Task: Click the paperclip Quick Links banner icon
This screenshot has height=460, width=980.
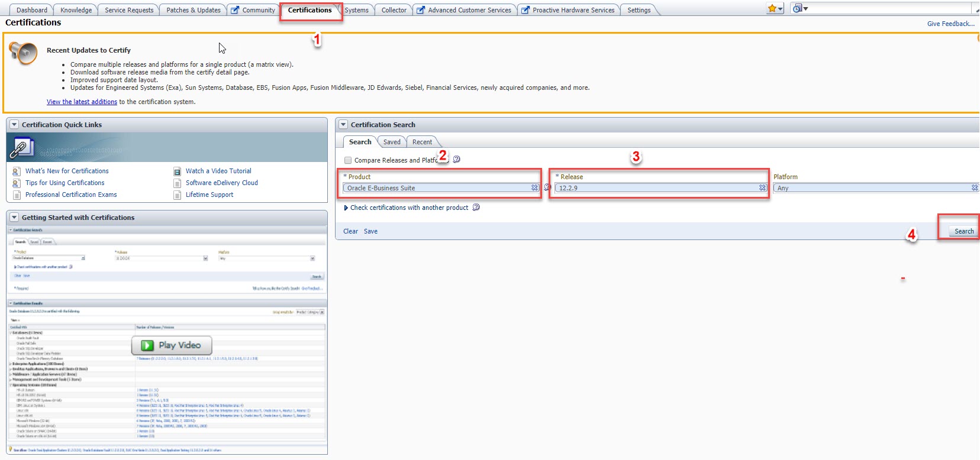Action: click(22, 148)
